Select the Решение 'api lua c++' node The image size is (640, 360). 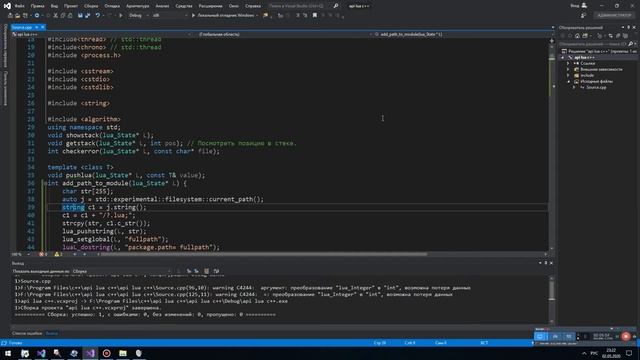(x=600, y=51)
